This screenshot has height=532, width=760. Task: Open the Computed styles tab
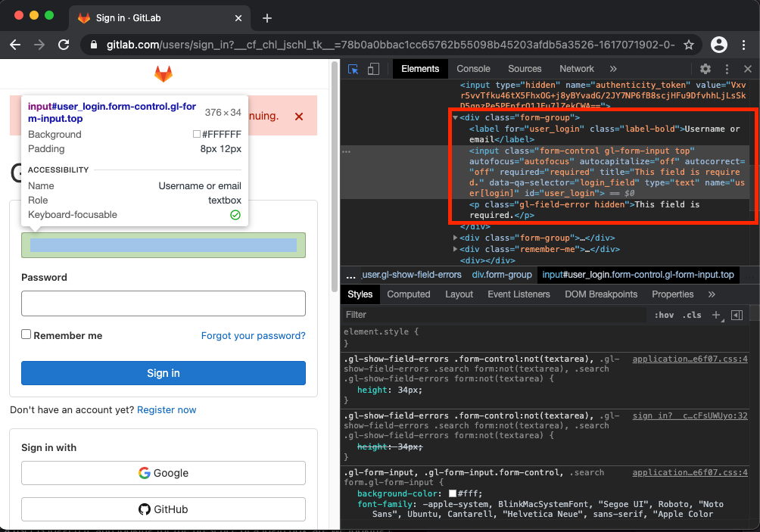(409, 294)
